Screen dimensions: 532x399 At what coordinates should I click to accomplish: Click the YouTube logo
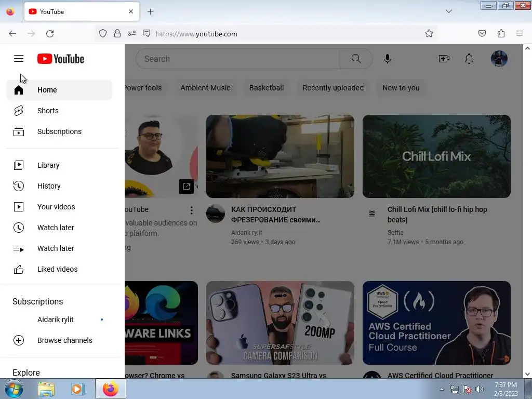(61, 59)
